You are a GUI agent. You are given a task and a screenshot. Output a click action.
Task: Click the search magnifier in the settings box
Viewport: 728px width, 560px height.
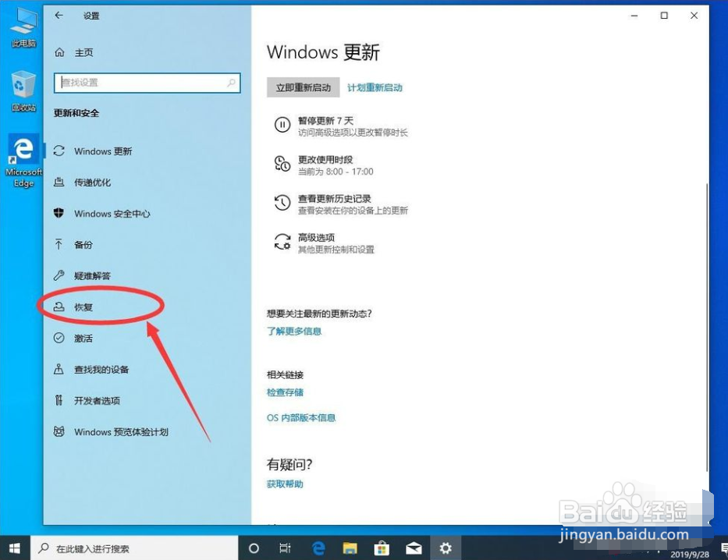(x=231, y=83)
